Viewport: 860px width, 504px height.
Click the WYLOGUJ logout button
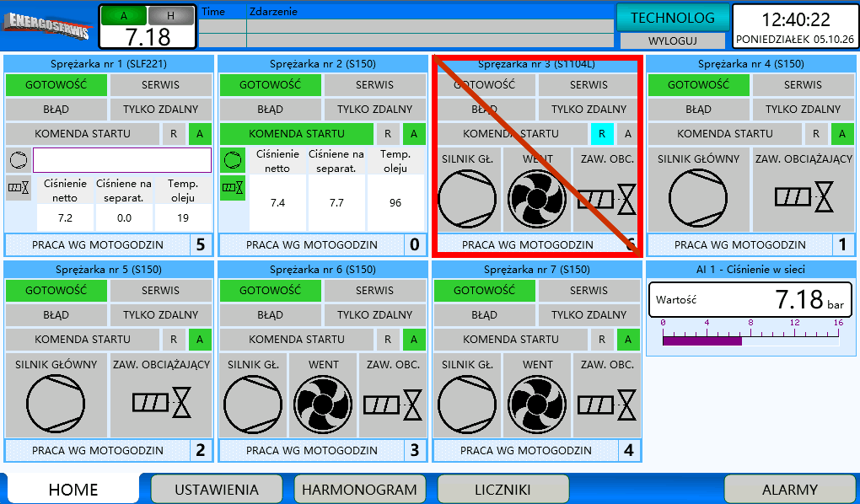tap(673, 41)
